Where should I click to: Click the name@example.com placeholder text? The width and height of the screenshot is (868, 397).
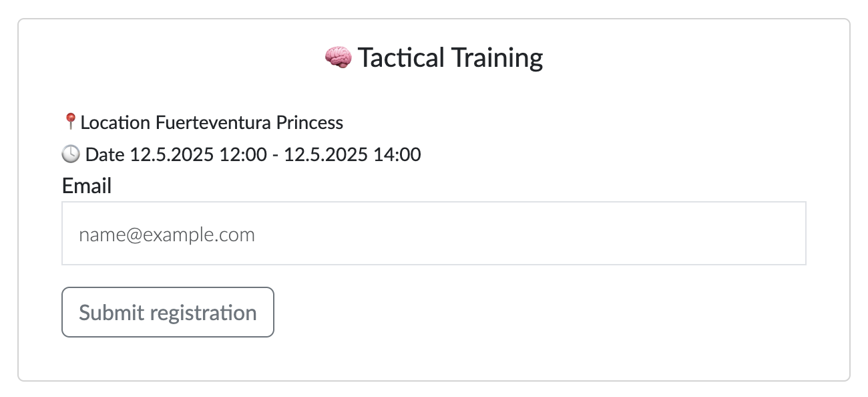pyautogui.click(x=167, y=235)
